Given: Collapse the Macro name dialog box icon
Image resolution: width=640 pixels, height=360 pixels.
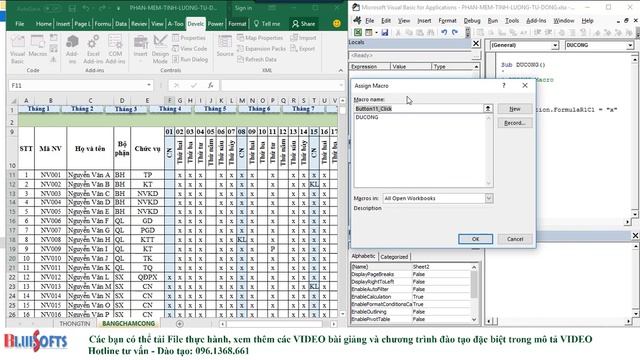Looking at the screenshot, I should click(x=488, y=109).
